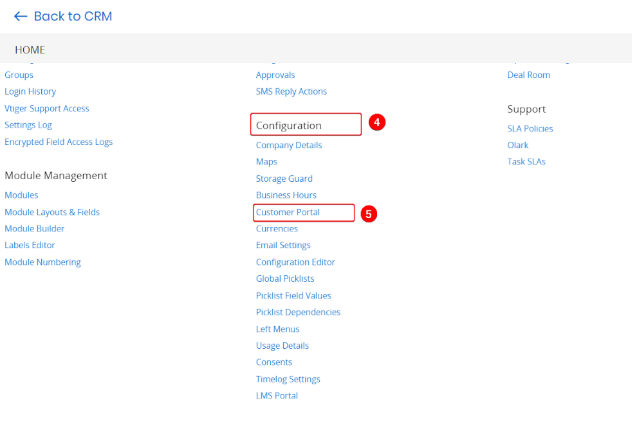Click the SMS Reply Actions link
Screen dimensions: 632x421
coord(291,92)
